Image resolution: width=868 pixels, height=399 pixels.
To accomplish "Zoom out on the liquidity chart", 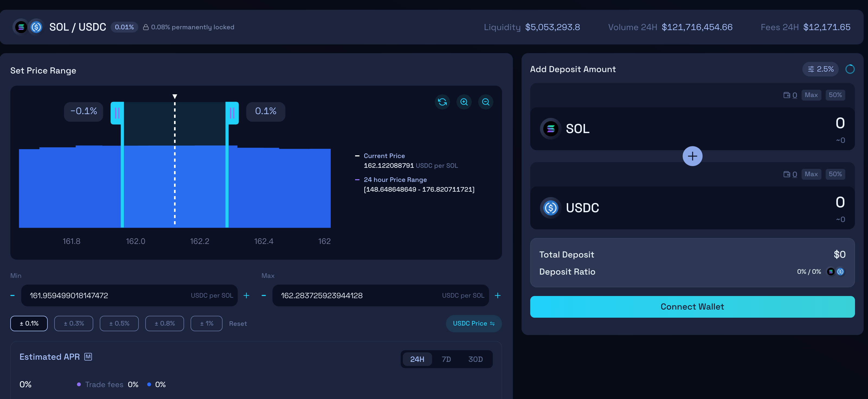I will coord(486,102).
